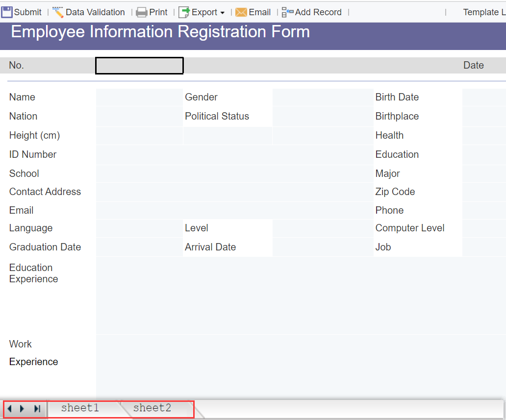Click the Template L option at top right
This screenshot has height=420, width=506.
coord(484,12)
